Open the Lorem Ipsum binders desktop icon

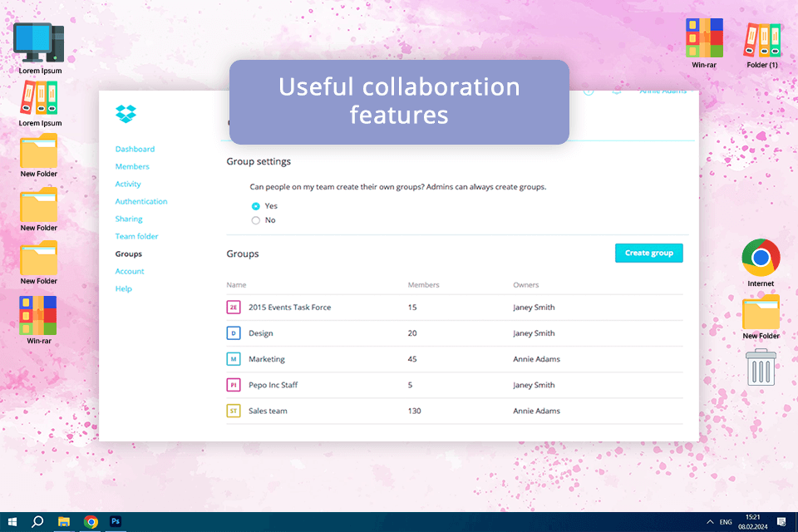click(x=39, y=98)
